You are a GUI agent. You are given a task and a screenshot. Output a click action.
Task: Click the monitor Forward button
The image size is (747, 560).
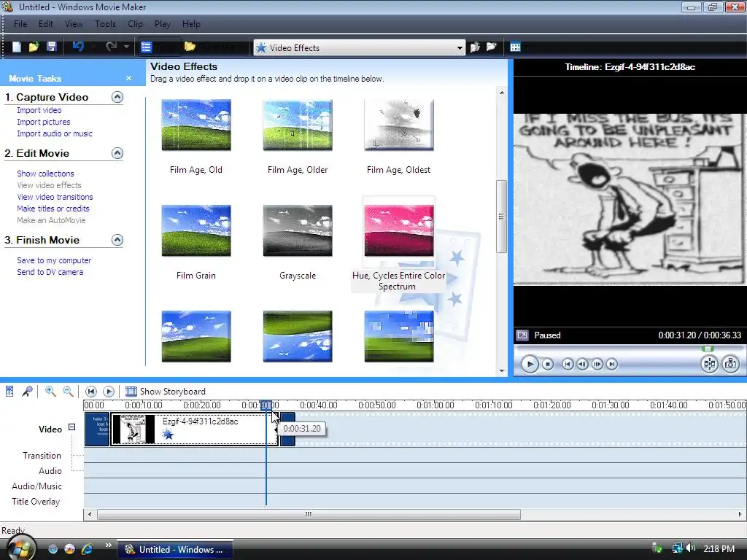point(612,365)
